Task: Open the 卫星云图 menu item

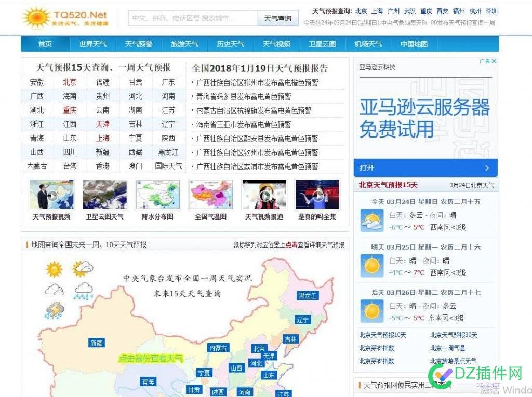Action: (322, 44)
